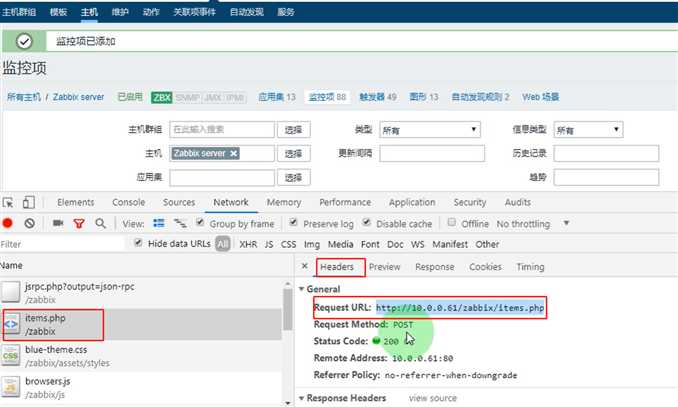Click the success checkmark icon
This screenshot has height=407, width=678.
pos(24,42)
